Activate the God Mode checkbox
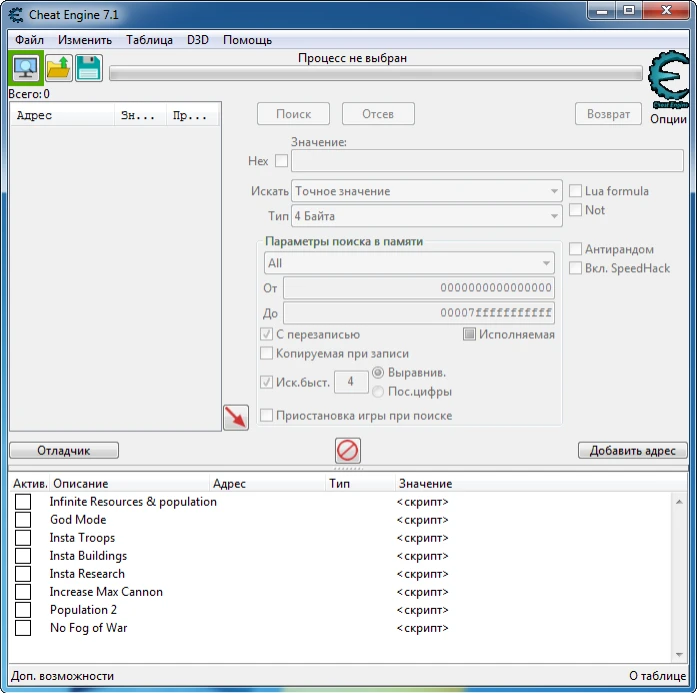Screen dimensions: 697x693 pos(23,520)
